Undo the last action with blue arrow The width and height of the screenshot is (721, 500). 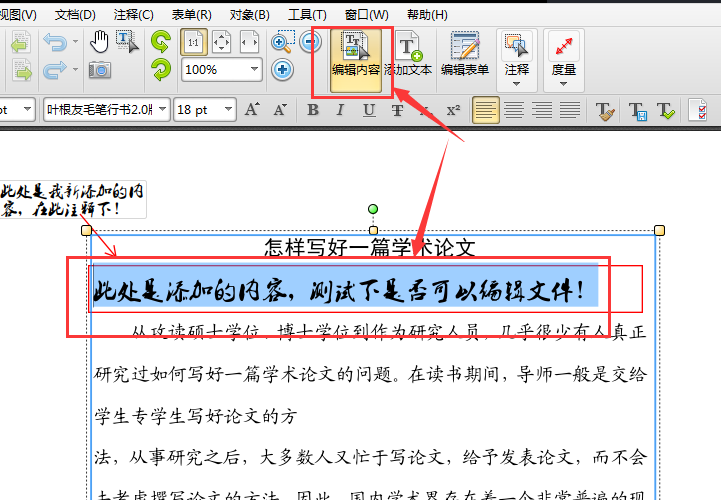point(55,42)
